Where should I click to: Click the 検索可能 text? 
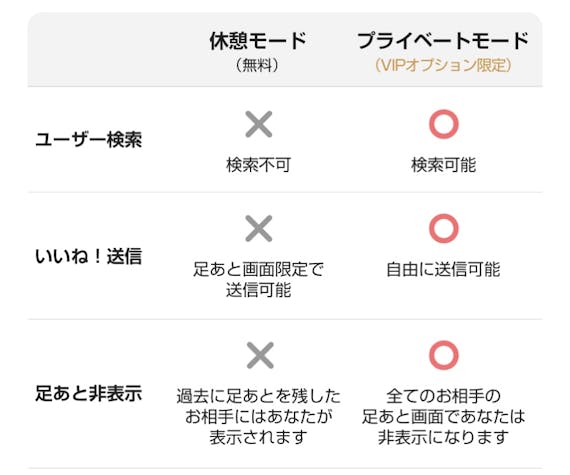tap(443, 165)
